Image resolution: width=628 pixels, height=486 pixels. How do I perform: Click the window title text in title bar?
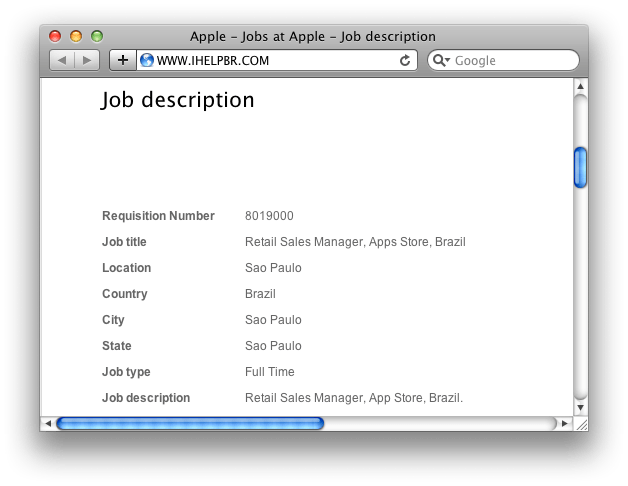(x=313, y=36)
